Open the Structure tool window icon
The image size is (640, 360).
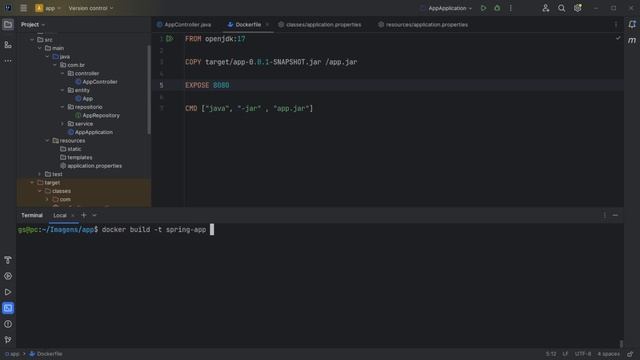coord(8,44)
